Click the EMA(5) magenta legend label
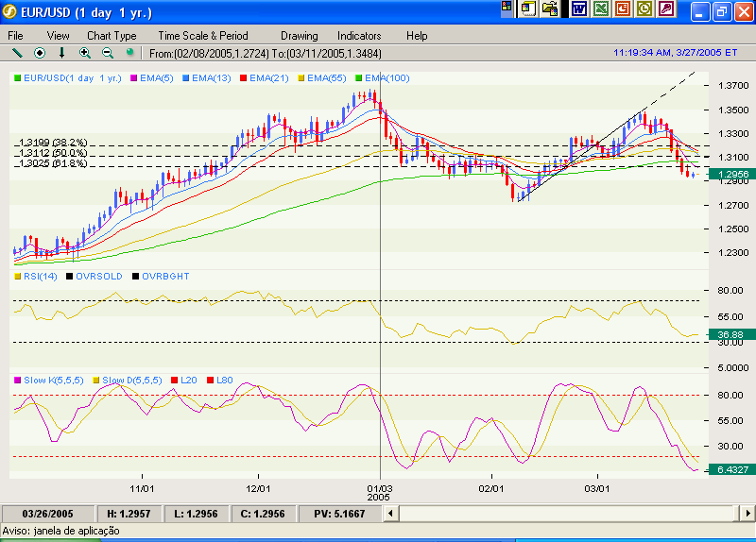This screenshot has height=542, width=756. pos(151,77)
